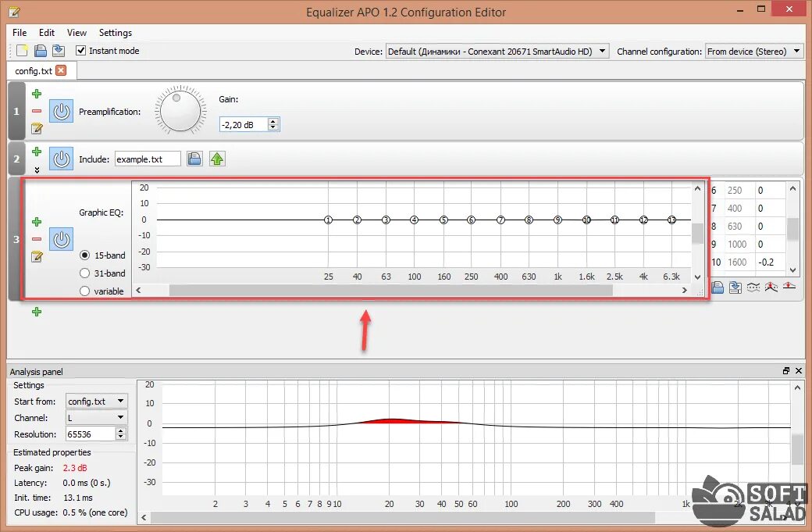Click the Graphic EQ horizontal scrollbar
This screenshot has height=532, width=812.
tap(391, 291)
